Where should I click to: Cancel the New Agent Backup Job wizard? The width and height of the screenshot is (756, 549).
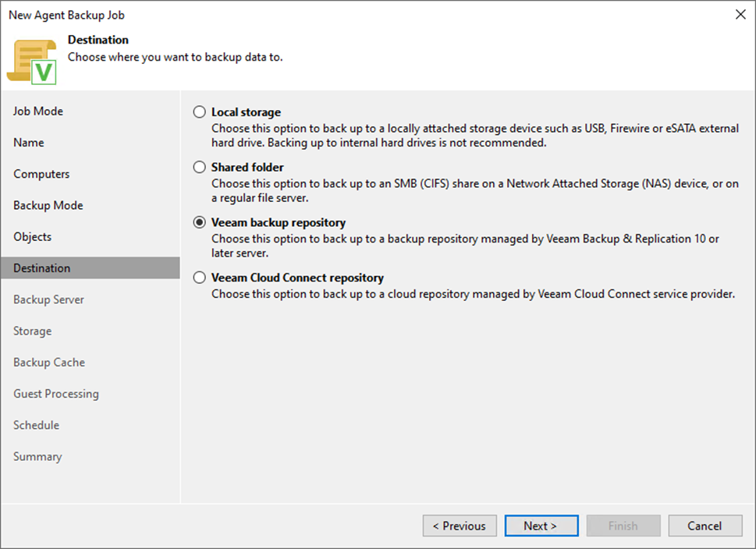point(705,526)
